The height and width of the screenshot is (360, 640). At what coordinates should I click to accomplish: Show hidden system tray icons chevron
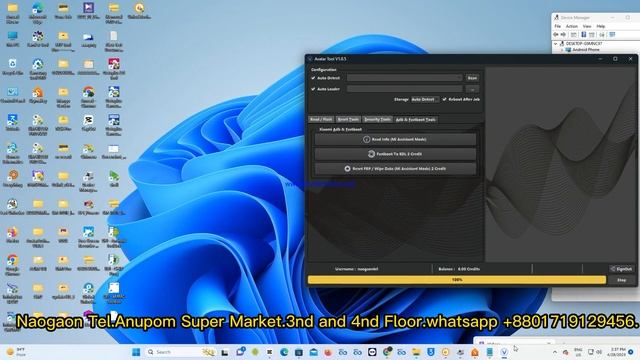coord(555,352)
